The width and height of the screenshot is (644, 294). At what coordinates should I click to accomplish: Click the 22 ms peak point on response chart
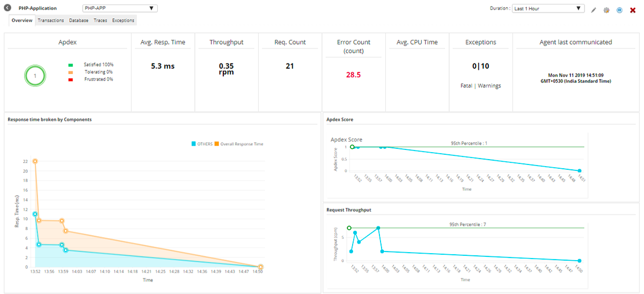(x=35, y=161)
